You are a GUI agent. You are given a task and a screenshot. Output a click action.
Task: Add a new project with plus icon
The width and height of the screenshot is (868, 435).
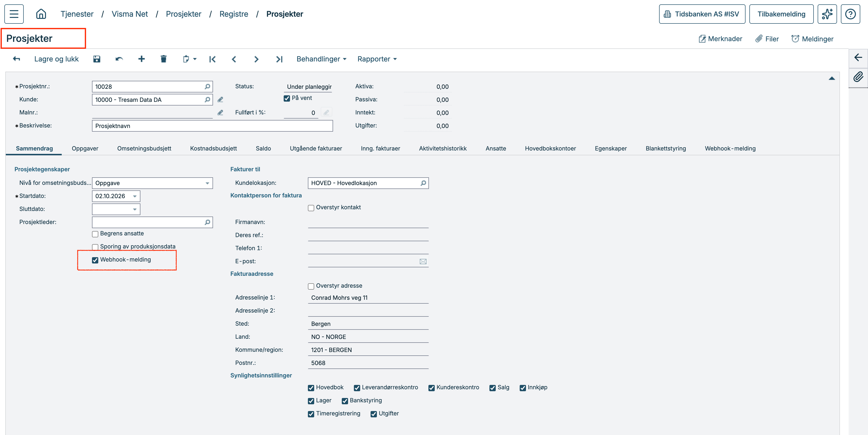coord(142,59)
